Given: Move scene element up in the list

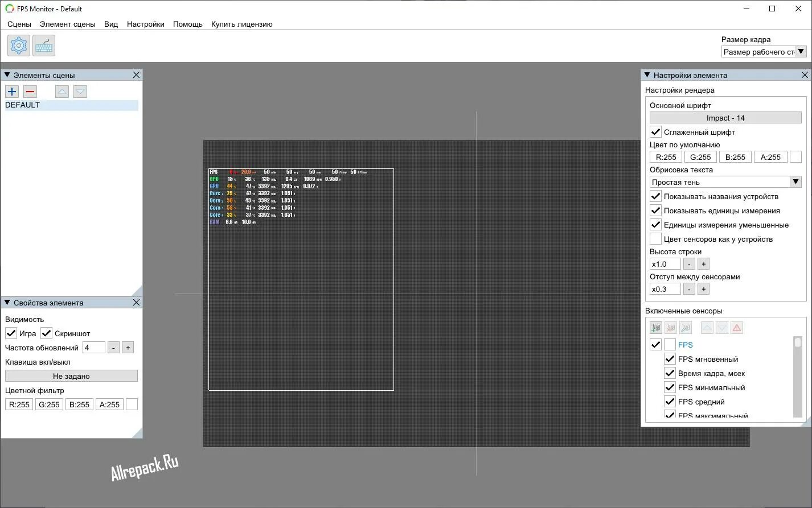Looking at the screenshot, I should pyautogui.click(x=62, y=92).
